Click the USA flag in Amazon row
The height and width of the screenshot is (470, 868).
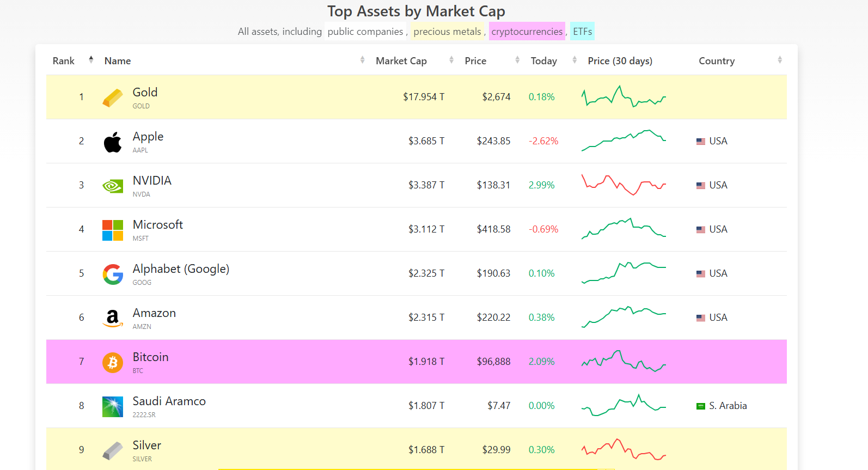point(701,318)
